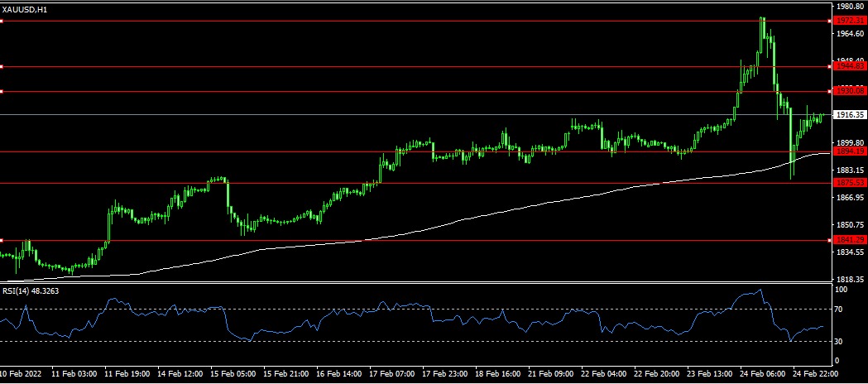Click the 17 Feb 23:00 time label
Screen dimensions: 868x384
click(x=444, y=373)
